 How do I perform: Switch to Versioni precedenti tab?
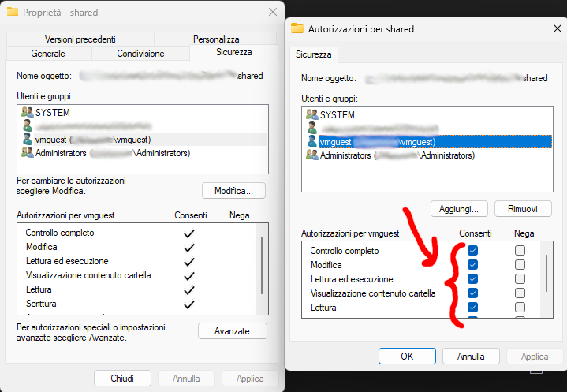[x=80, y=39]
